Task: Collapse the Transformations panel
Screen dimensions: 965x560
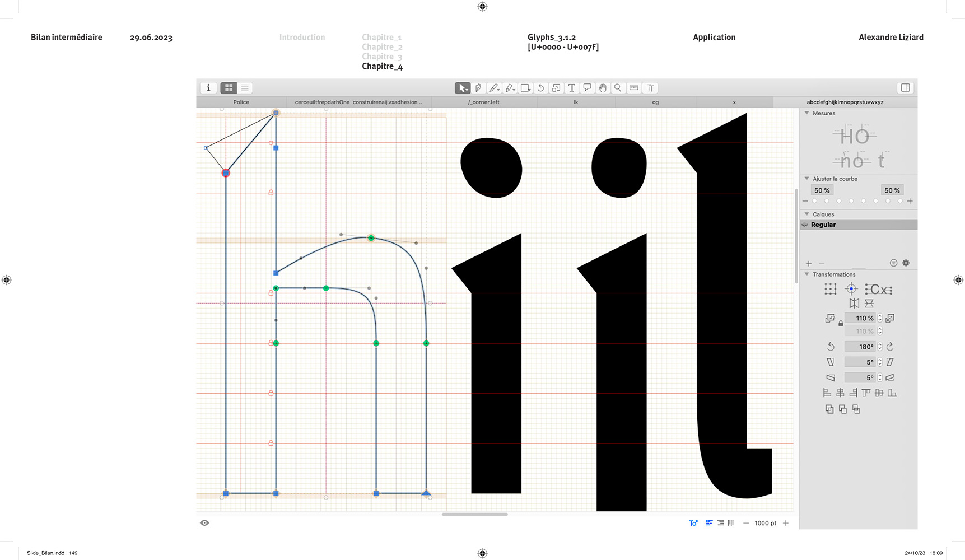Action: (807, 274)
